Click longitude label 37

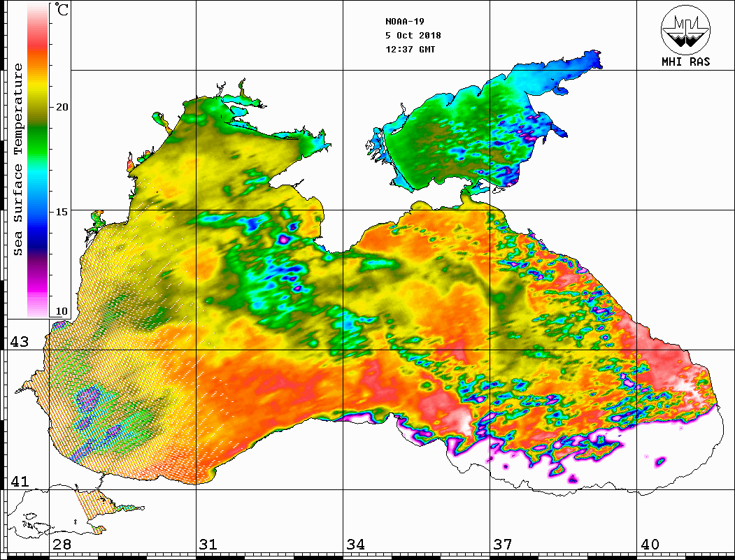pyautogui.click(x=503, y=545)
